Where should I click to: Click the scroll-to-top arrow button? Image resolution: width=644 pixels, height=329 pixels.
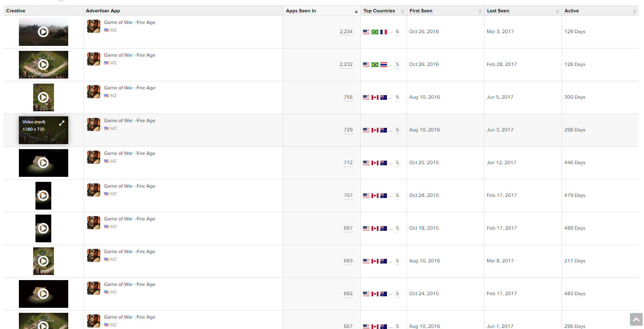click(636, 319)
